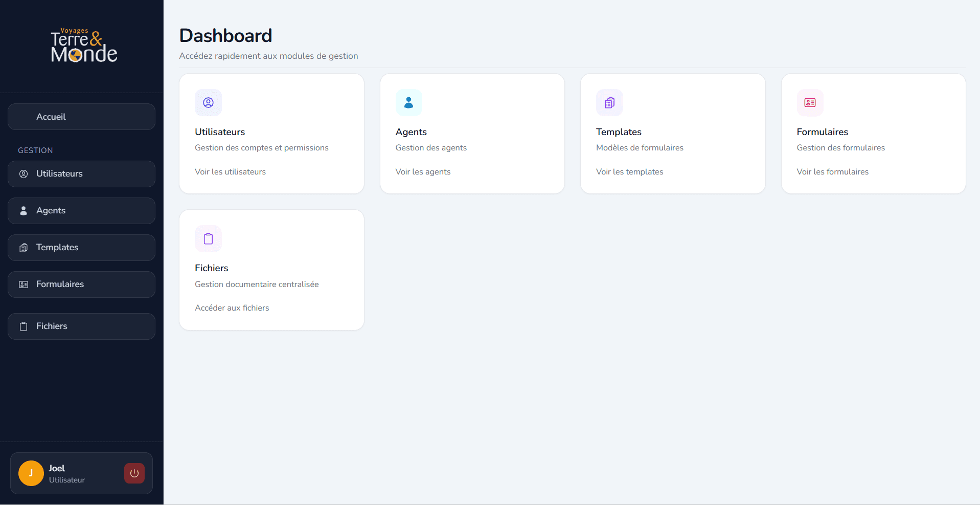Click the Utilisateur role label under Joel
980x505 pixels.
click(x=67, y=480)
